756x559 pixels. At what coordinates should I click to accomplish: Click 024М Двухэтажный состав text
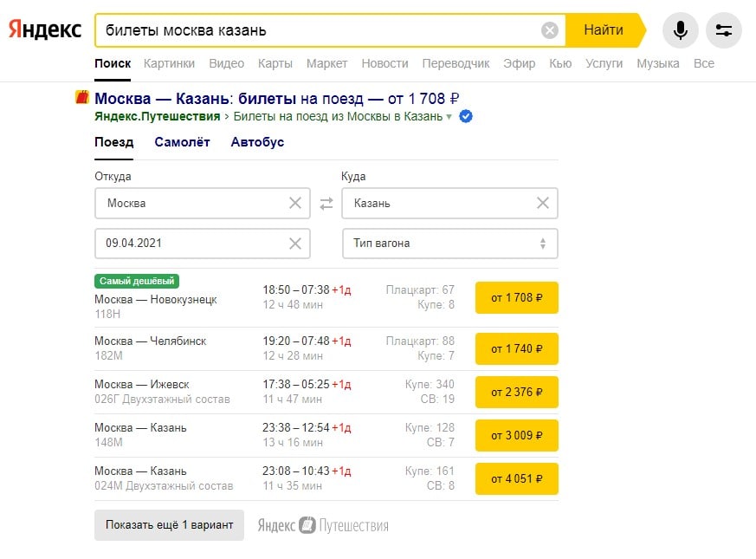click(x=164, y=485)
